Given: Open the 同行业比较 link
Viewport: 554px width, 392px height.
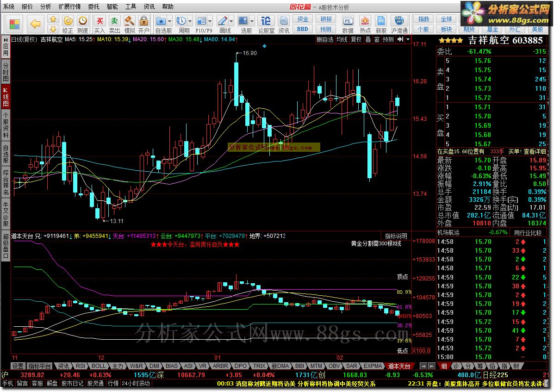Looking at the screenshot, I should coord(528,232).
